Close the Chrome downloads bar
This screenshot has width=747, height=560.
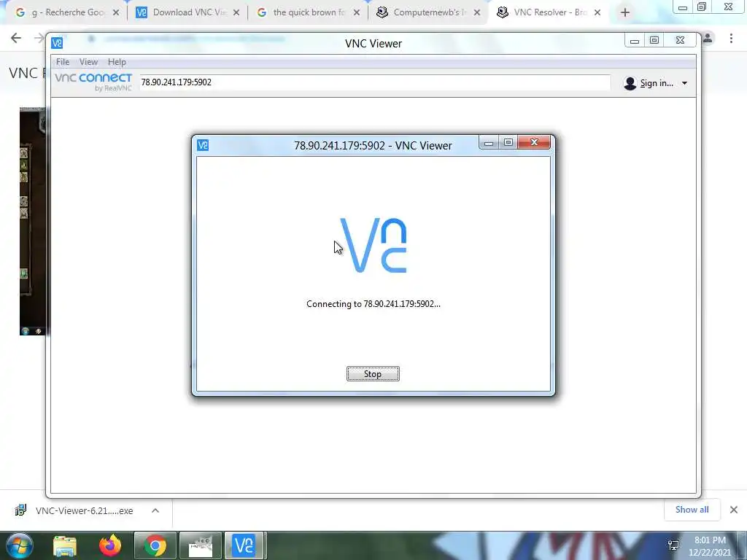click(734, 510)
